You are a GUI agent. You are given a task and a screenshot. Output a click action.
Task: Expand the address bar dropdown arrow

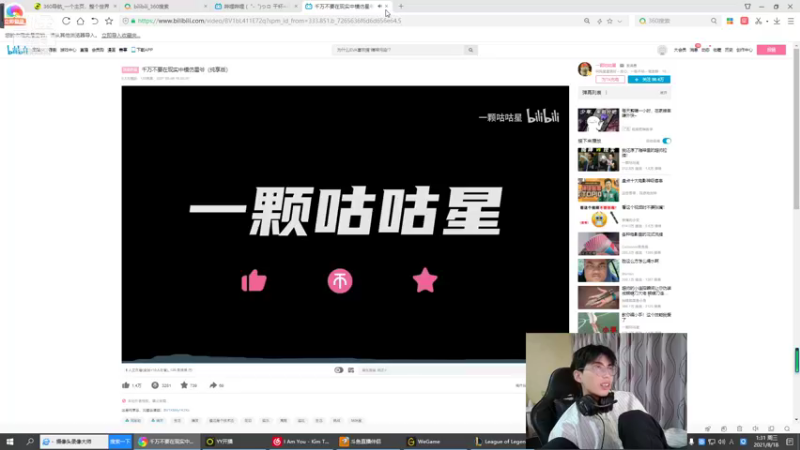click(620, 21)
